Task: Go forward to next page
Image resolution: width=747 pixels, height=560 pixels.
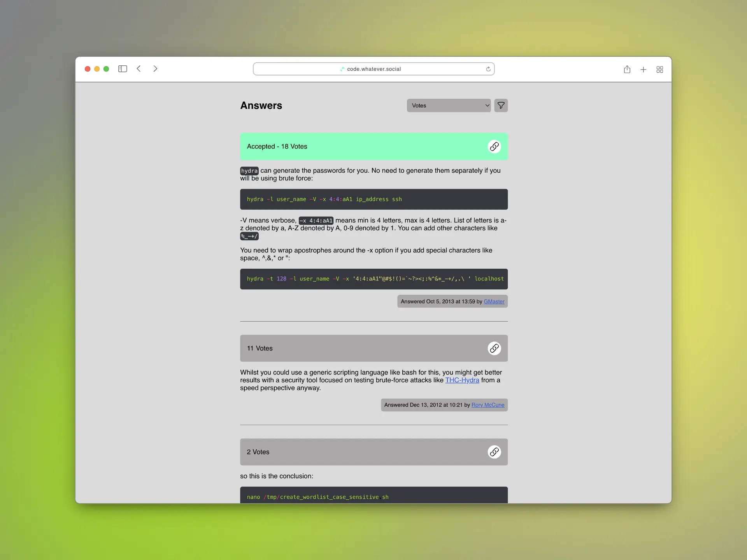Action: click(155, 69)
